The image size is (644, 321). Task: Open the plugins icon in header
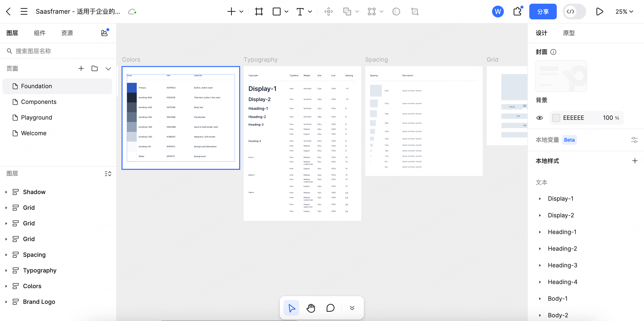pos(517,12)
